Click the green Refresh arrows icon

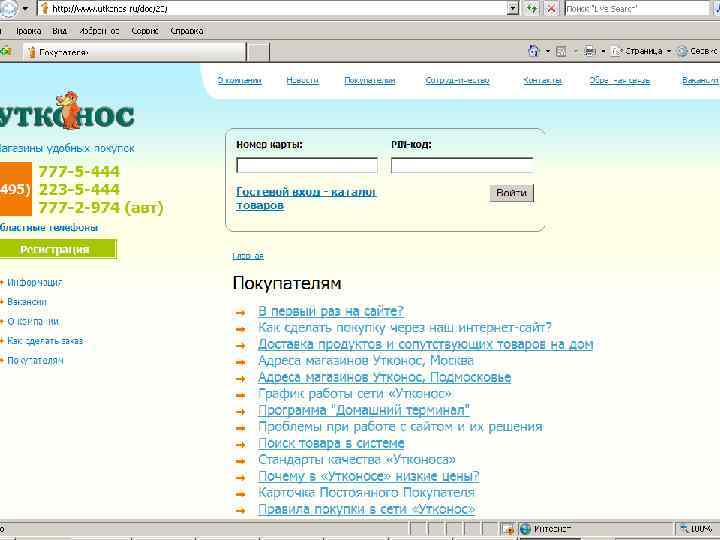[x=532, y=8]
